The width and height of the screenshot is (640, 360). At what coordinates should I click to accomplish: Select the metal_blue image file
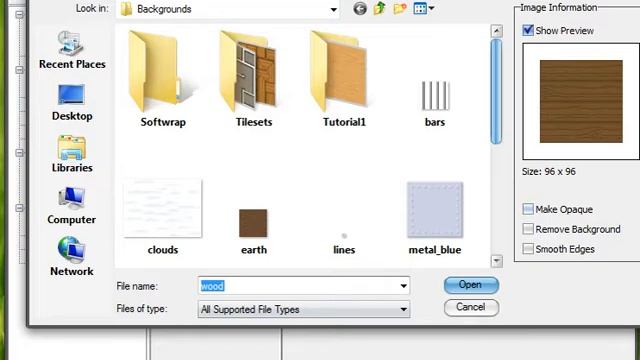pyautogui.click(x=435, y=219)
